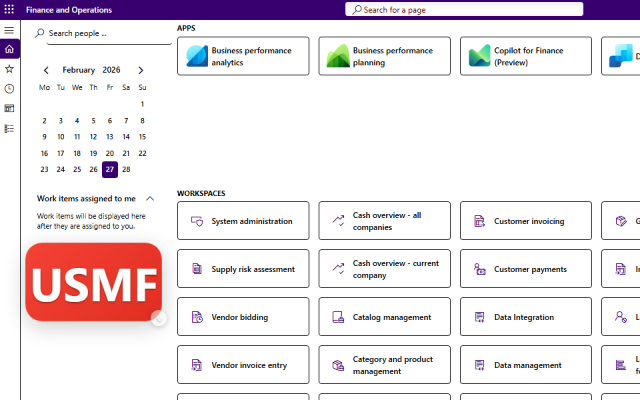Image resolution: width=640 pixels, height=400 pixels.
Task: Click the Vendor invoice entry tile icon
Action: (197, 365)
